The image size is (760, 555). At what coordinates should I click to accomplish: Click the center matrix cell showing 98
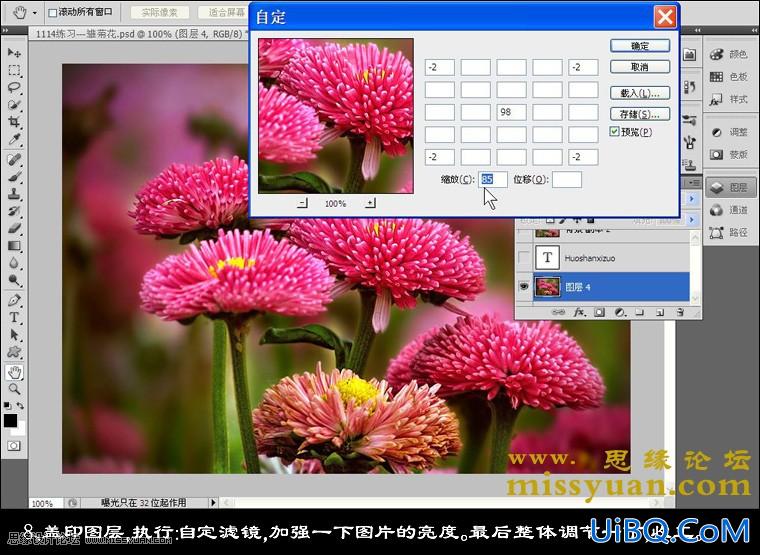(511, 112)
